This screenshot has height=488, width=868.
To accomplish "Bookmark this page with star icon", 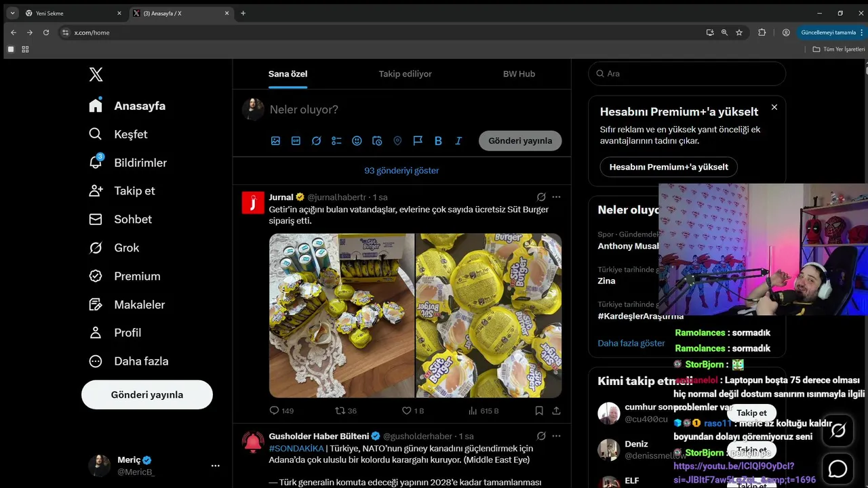I will (739, 33).
